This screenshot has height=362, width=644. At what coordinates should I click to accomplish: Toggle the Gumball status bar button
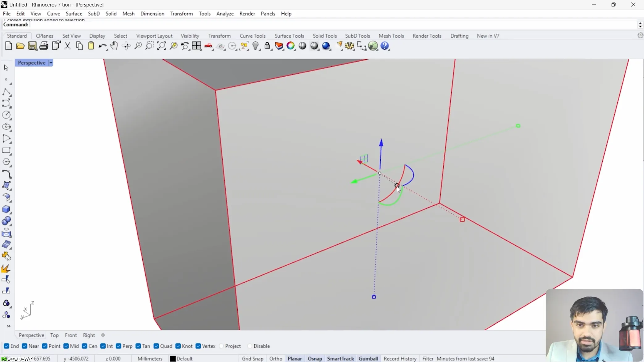coord(368,359)
